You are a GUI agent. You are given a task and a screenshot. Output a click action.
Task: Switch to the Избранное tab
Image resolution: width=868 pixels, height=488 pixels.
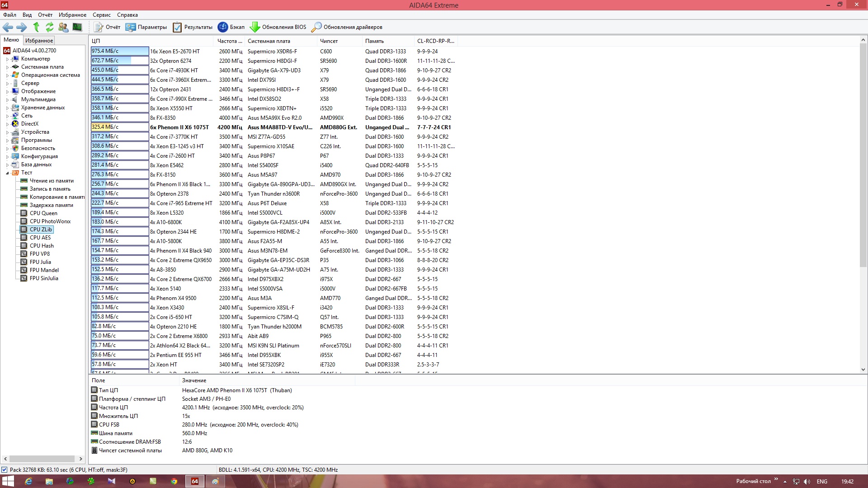coord(39,41)
